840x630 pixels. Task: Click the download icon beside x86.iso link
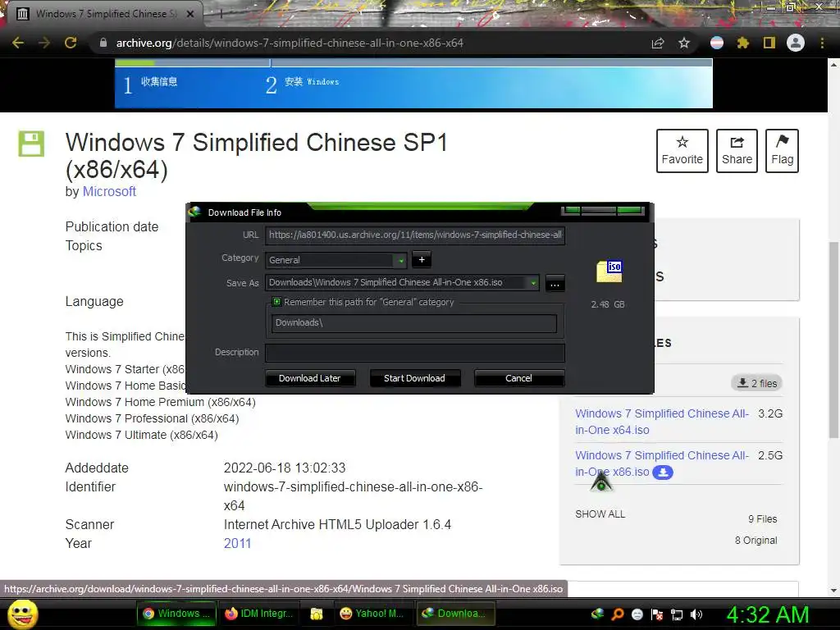[x=663, y=472]
